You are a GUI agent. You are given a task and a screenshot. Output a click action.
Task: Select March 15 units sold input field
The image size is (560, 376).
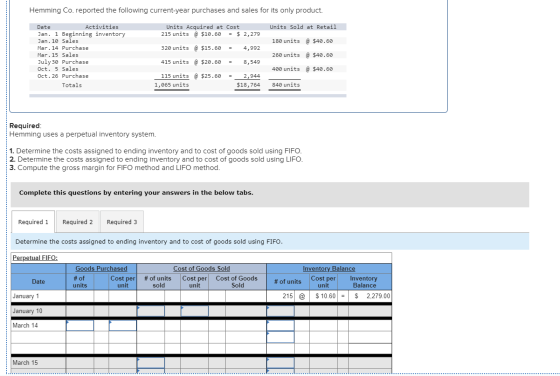click(x=151, y=363)
